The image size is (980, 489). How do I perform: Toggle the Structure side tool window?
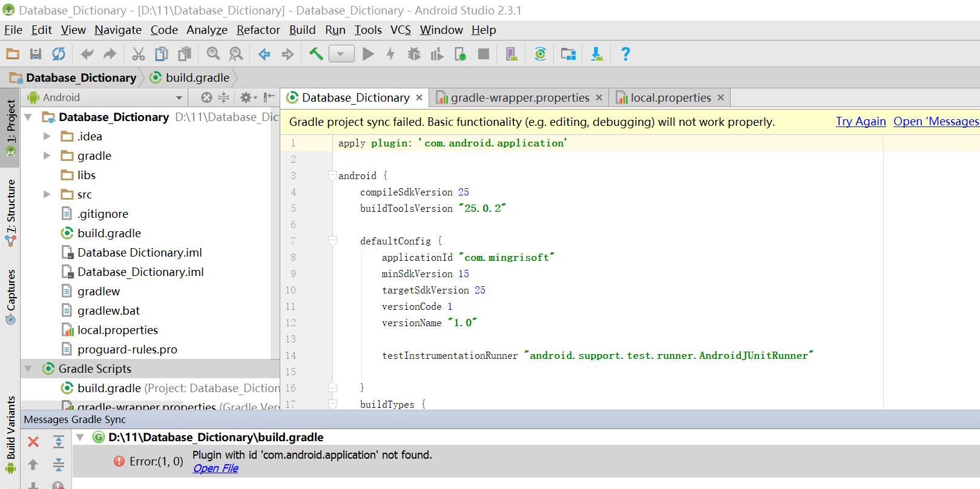(x=10, y=212)
